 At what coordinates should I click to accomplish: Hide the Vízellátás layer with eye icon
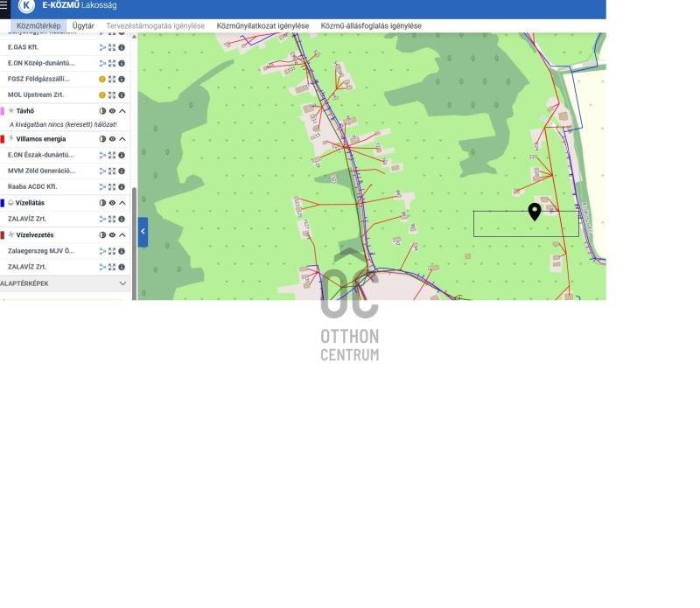click(113, 203)
